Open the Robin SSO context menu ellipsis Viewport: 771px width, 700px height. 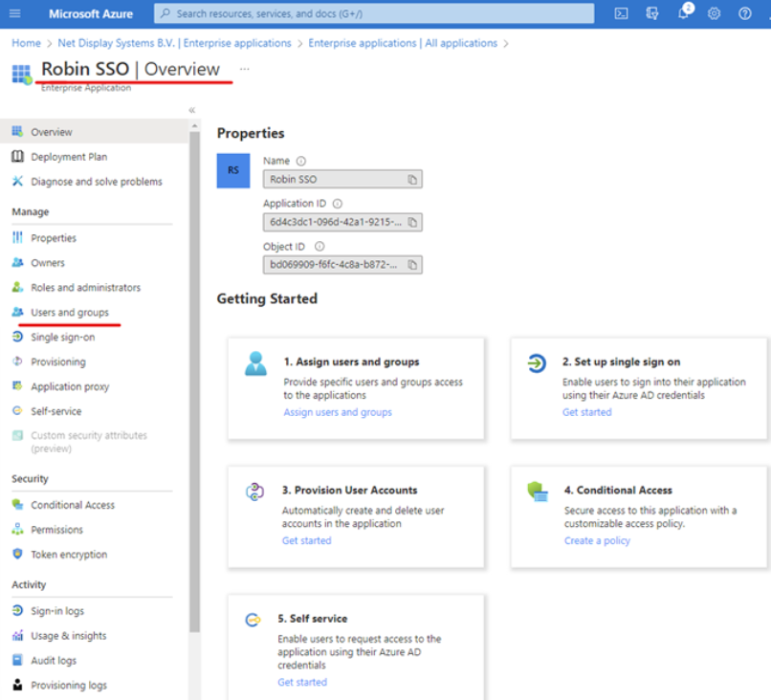click(x=243, y=67)
